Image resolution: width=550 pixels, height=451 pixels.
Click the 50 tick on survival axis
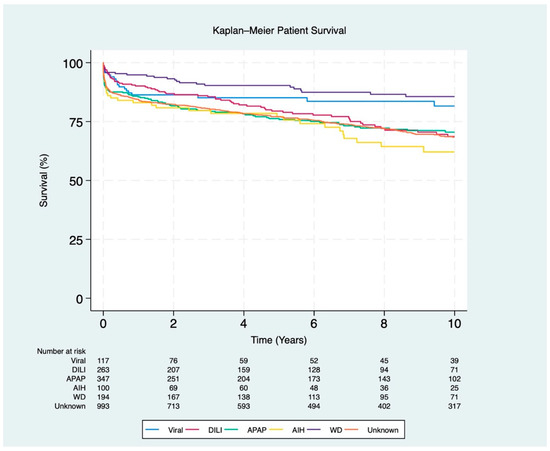(76, 180)
